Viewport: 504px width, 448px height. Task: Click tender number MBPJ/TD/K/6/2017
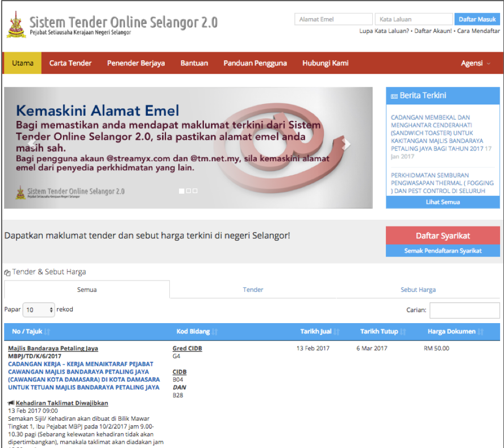click(35, 356)
